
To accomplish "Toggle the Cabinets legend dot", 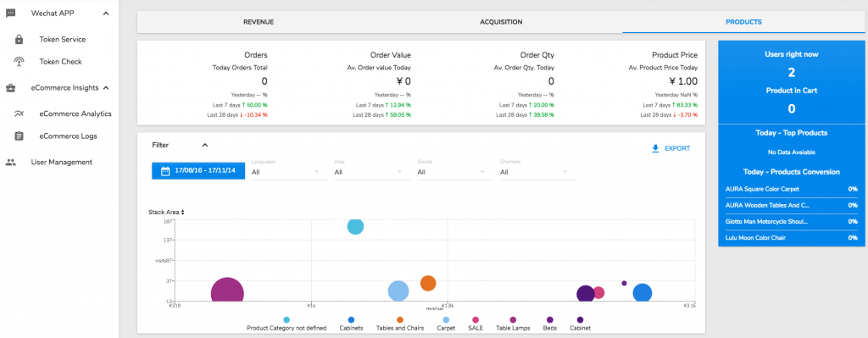I will 351,319.
